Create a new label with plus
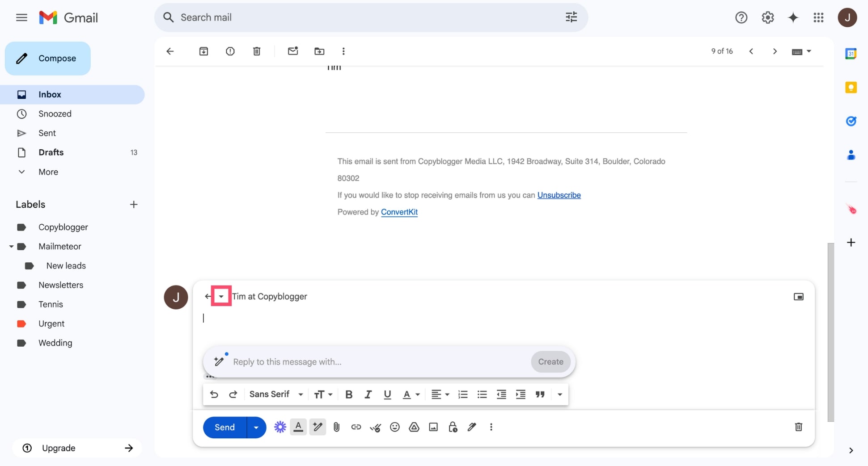This screenshot has width=868, height=466. [133, 205]
